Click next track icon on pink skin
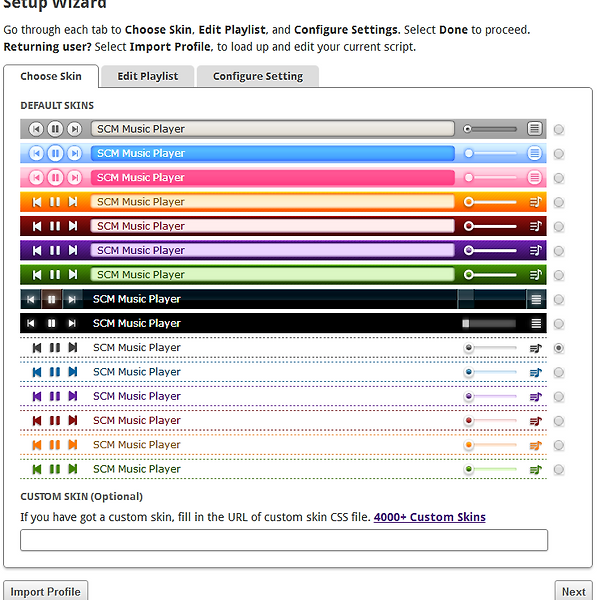The height and width of the screenshot is (600, 600). pos(73,177)
